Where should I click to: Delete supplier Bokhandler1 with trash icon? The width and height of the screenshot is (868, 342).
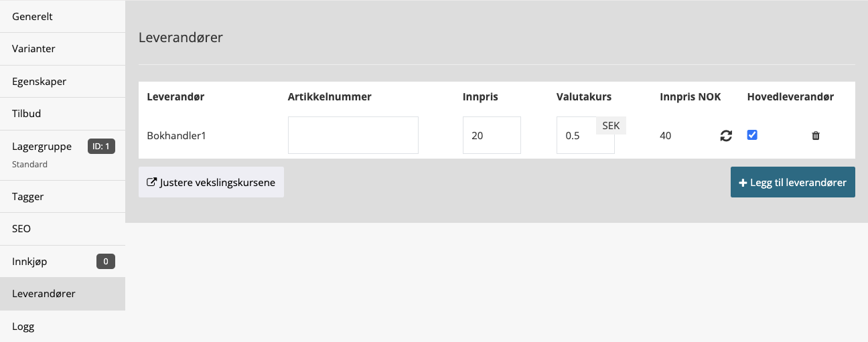pos(816,136)
